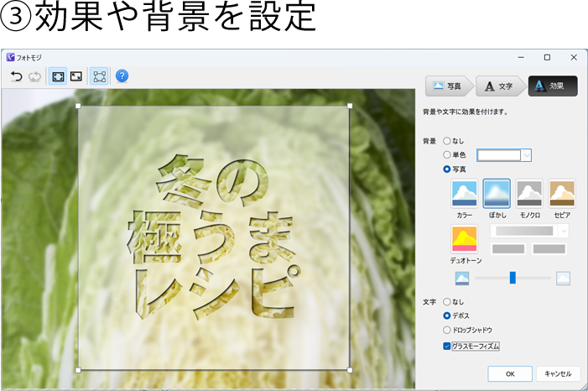The image size is (588, 391).
Task: Select background 単色 radio button
Action: tap(447, 155)
